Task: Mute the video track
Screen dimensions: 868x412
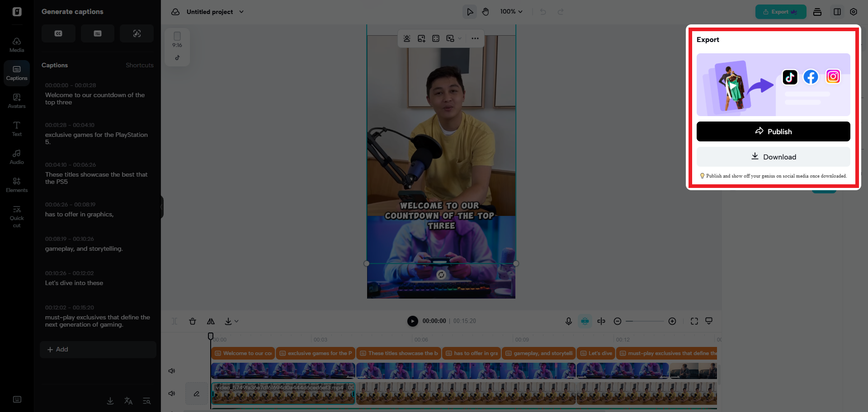Action: pos(171,370)
